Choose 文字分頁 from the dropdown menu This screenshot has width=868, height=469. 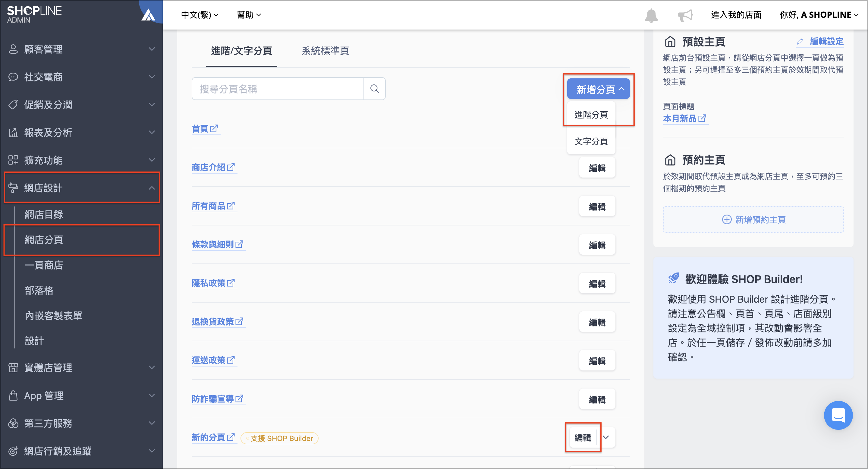tap(591, 141)
